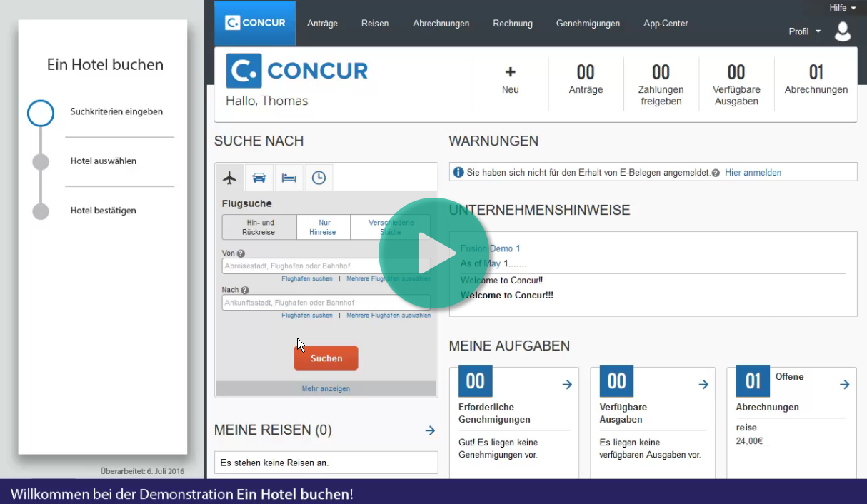Click Flughafen suchen link under Nach field
867x504 pixels.
pos(307,315)
